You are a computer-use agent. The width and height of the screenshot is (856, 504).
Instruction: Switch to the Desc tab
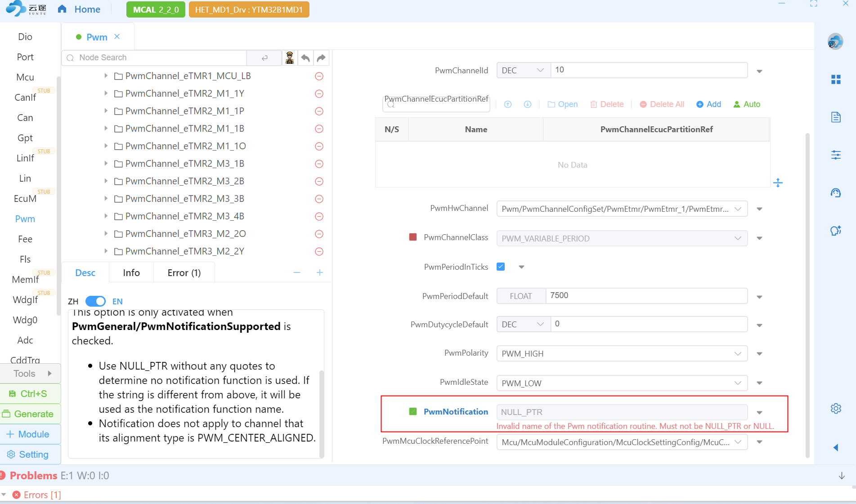[85, 273]
